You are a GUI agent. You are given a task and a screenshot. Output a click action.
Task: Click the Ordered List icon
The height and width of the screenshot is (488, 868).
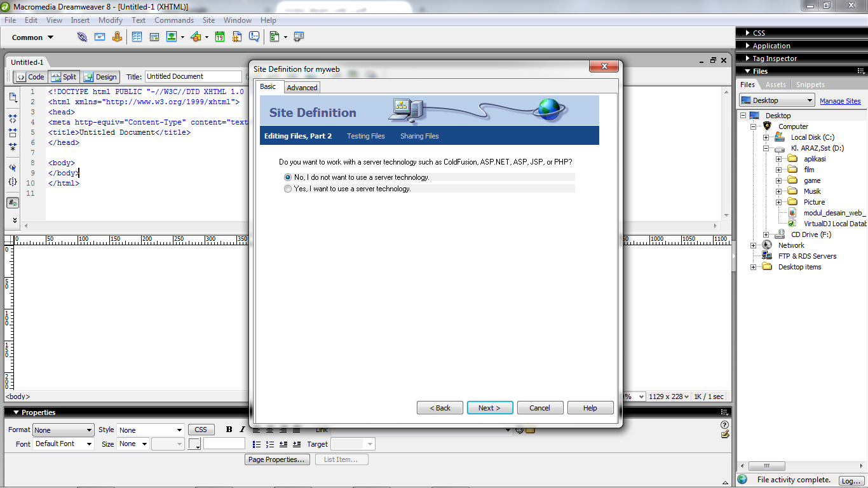coord(270,444)
